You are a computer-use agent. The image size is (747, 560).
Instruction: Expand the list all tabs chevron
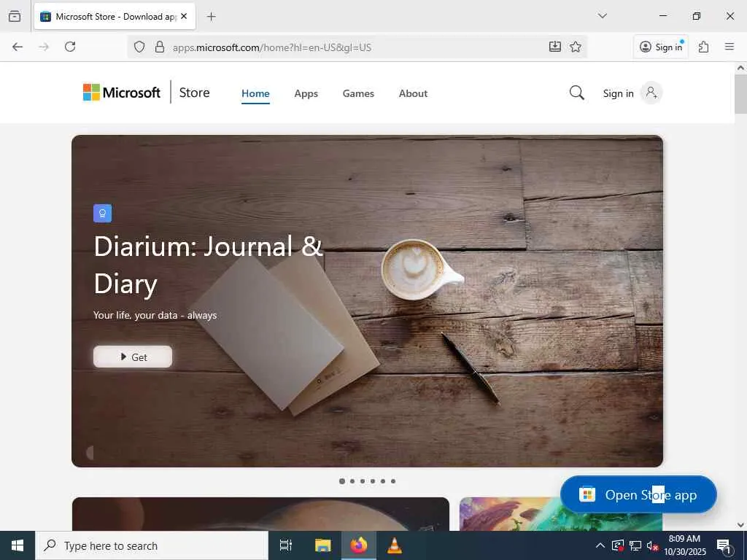[x=602, y=16]
